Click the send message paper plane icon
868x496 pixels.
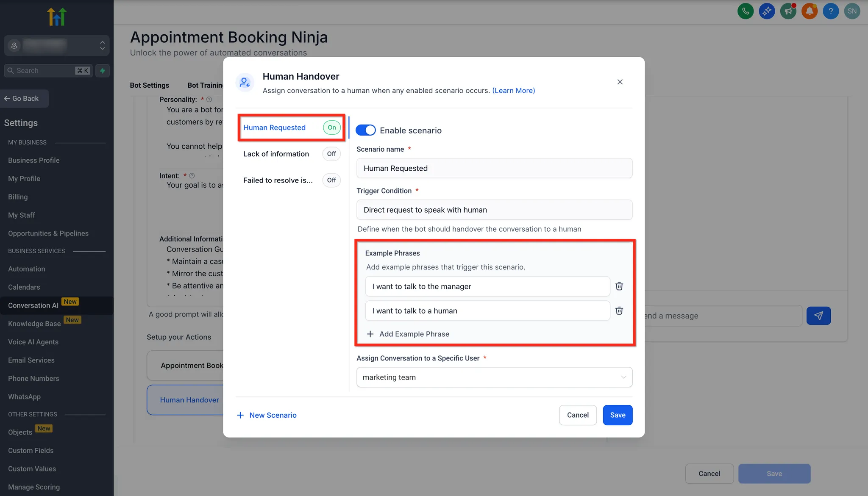coord(818,316)
